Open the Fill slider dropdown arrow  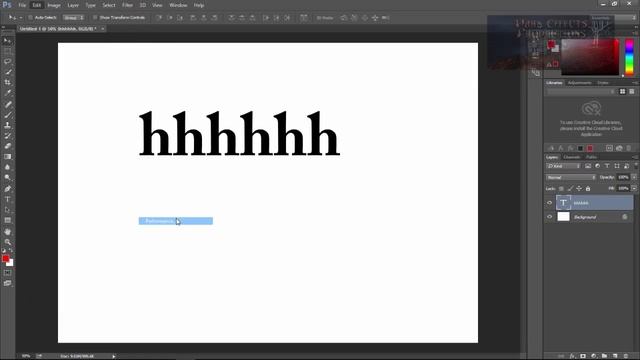click(634, 189)
